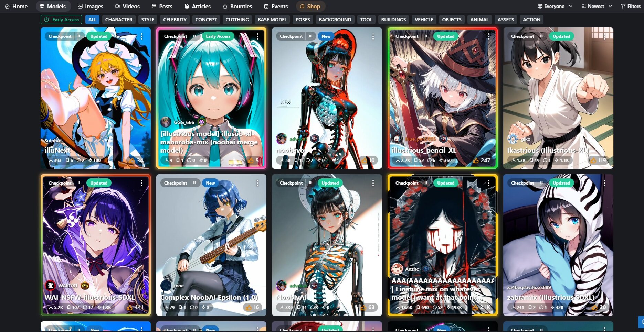Open the three-dot menu on Ikastrious card

point(604,36)
